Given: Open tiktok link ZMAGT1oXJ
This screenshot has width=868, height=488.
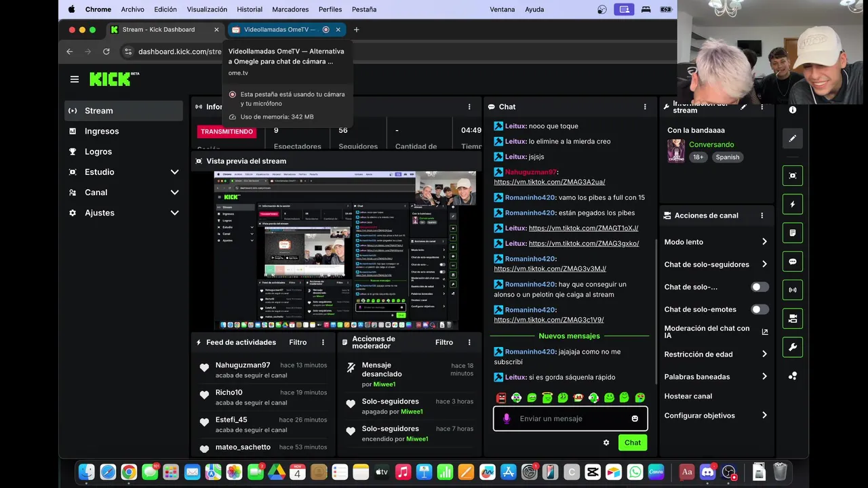Looking at the screenshot, I should coord(583,228).
